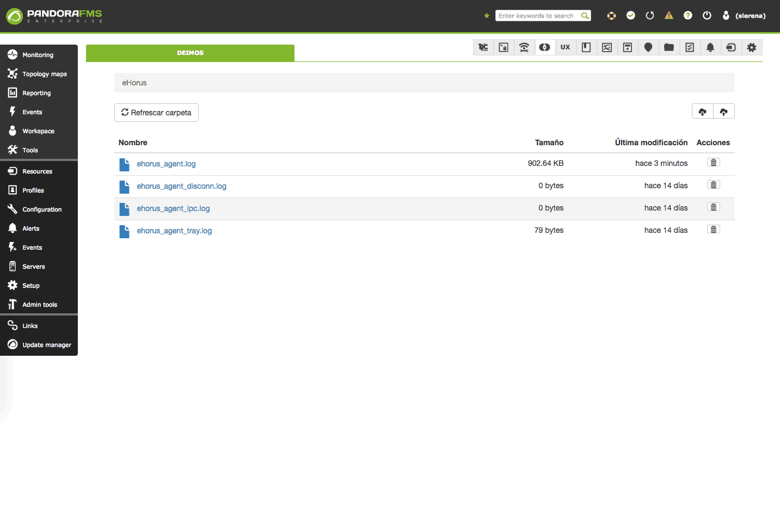
Task: Open the user profile icon next to slerena
Action: [726, 15]
